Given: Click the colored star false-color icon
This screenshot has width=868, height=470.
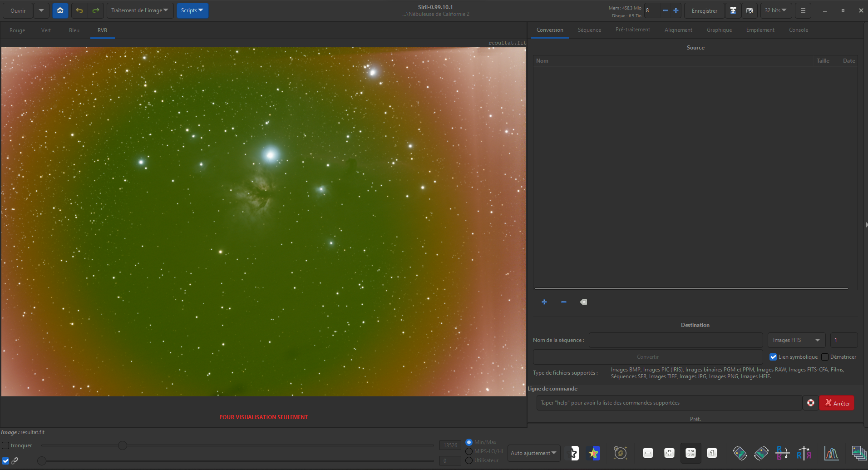Looking at the screenshot, I should tap(593, 453).
